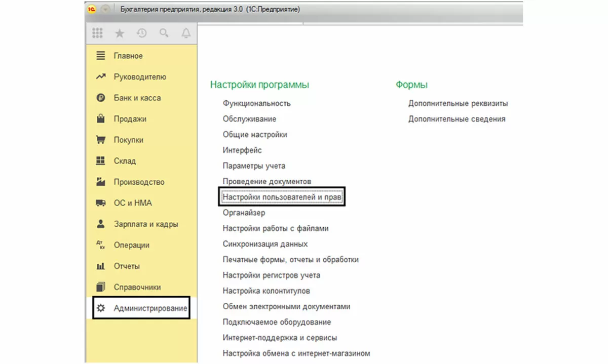Click the Операции Дт/Кт icon
This screenshot has width=608, height=364.
(x=101, y=245)
